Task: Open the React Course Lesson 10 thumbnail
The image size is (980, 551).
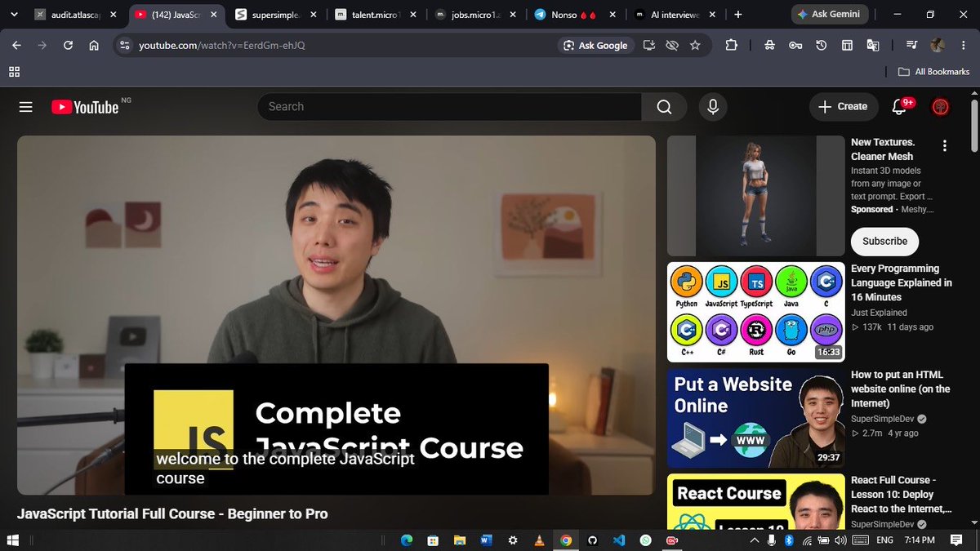Action: click(756, 501)
